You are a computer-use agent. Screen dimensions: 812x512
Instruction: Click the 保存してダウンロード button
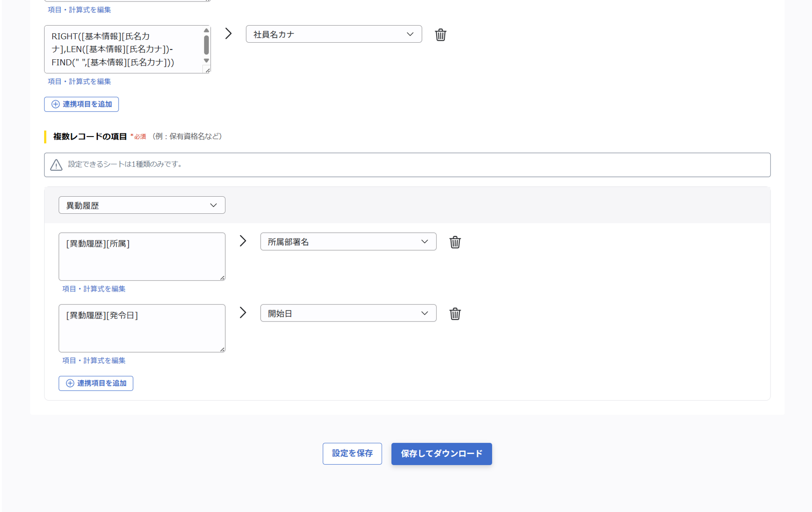(x=441, y=454)
